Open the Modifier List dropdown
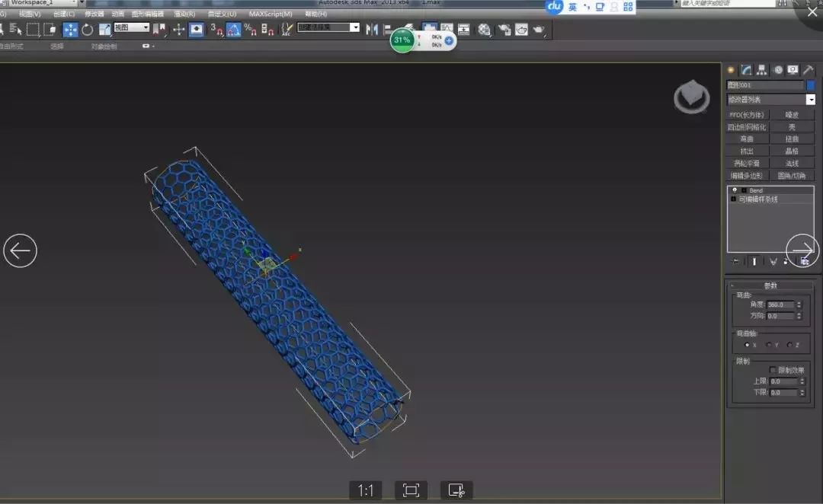This screenshot has height=504, width=823. [770, 100]
